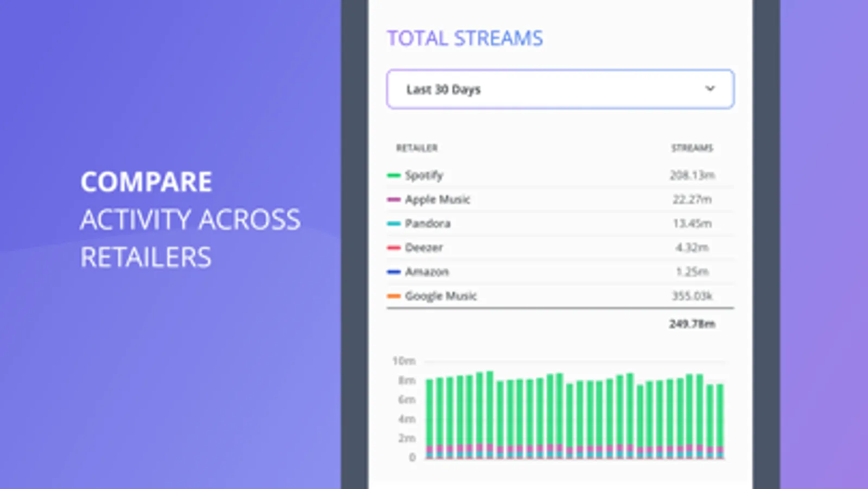
Task: Click the 13.45m Pandora streams value
Action: pos(692,223)
